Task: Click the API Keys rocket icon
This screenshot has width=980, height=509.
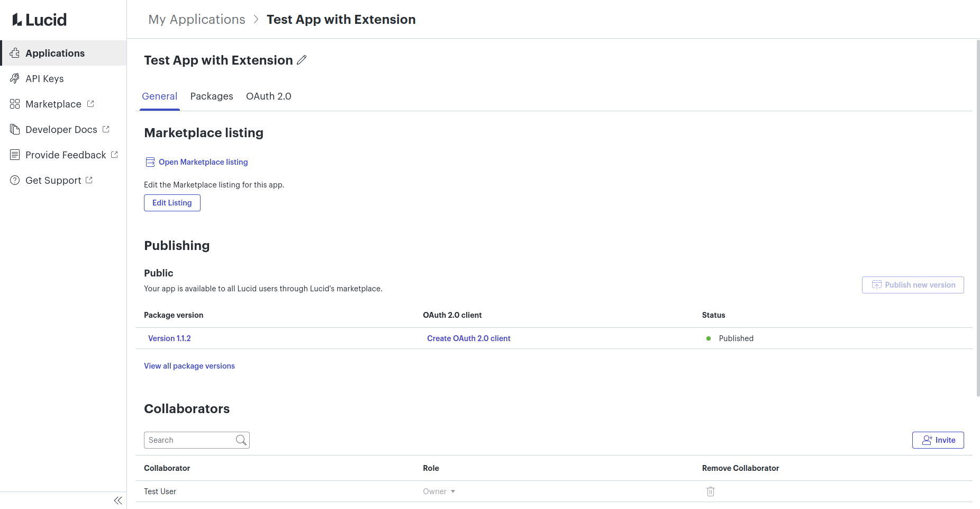Action: (15, 78)
